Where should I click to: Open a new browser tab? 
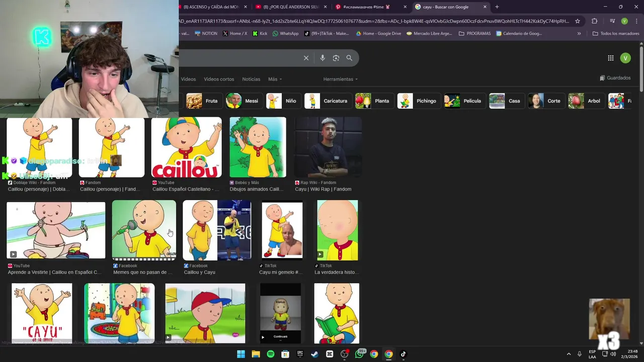(x=497, y=7)
